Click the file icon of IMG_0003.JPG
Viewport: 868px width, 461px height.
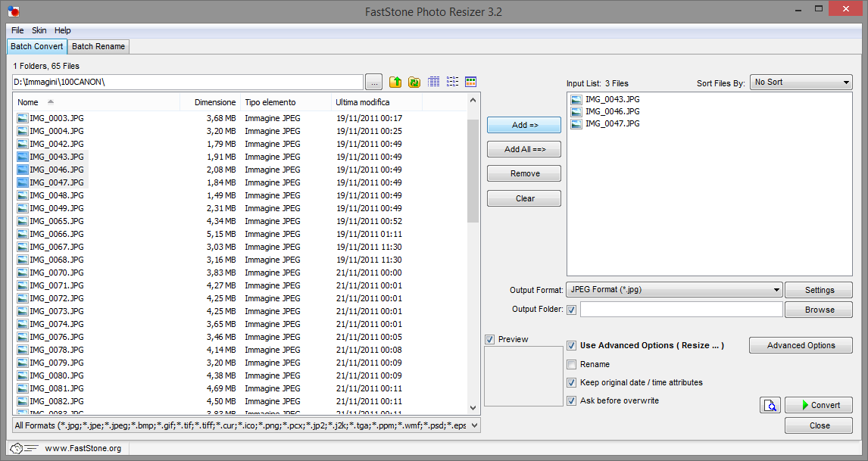point(23,118)
